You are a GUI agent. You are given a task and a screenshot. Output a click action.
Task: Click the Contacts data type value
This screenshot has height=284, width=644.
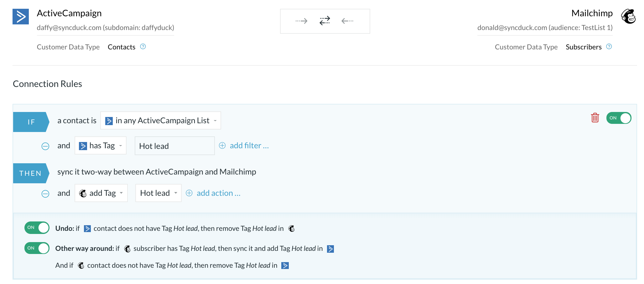pyautogui.click(x=122, y=47)
